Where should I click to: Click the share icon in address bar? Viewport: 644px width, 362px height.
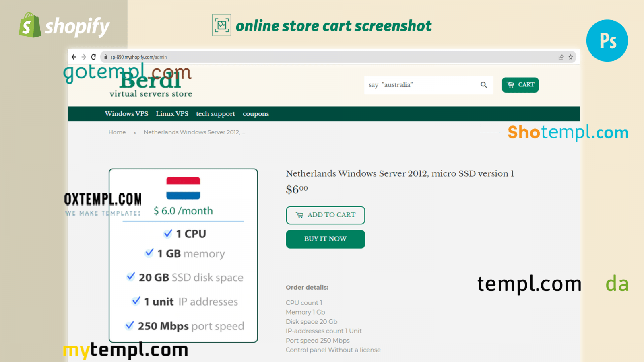561,57
